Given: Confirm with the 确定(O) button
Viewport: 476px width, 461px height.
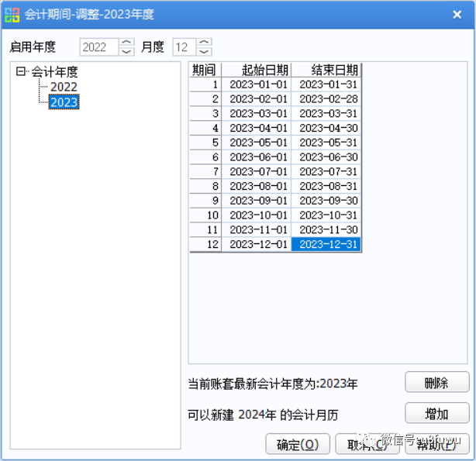Looking at the screenshot, I should click(x=298, y=444).
